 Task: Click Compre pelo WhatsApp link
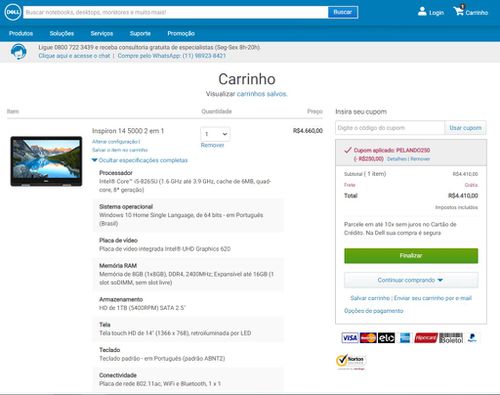171,56
